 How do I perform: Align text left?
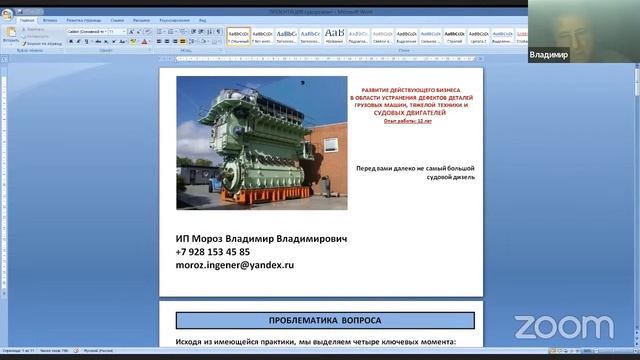(159, 42)
